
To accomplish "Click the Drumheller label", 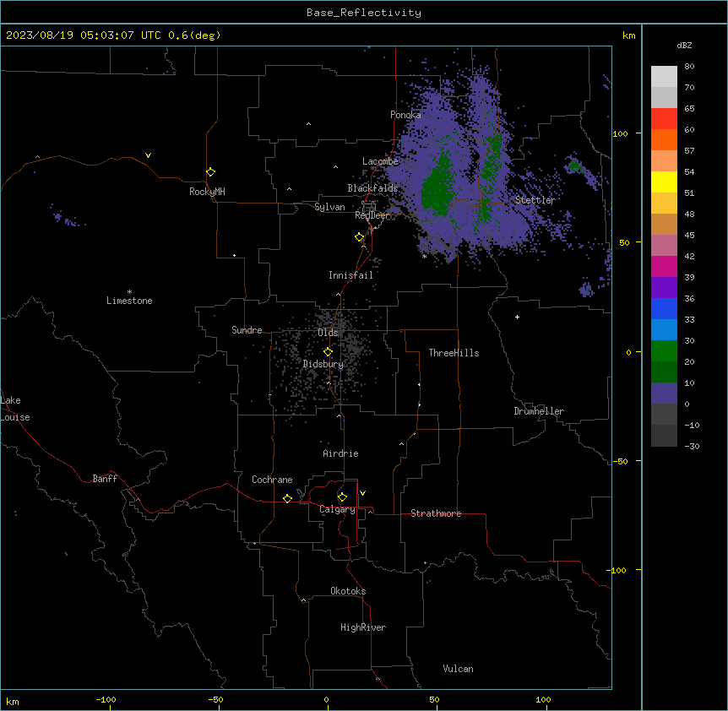I will coord(539,411).
